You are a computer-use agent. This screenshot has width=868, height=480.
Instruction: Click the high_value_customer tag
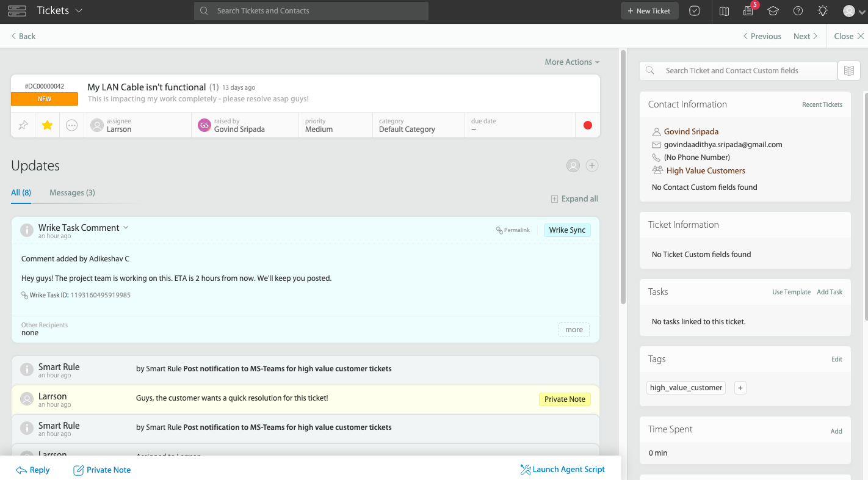tap(686, 388)
